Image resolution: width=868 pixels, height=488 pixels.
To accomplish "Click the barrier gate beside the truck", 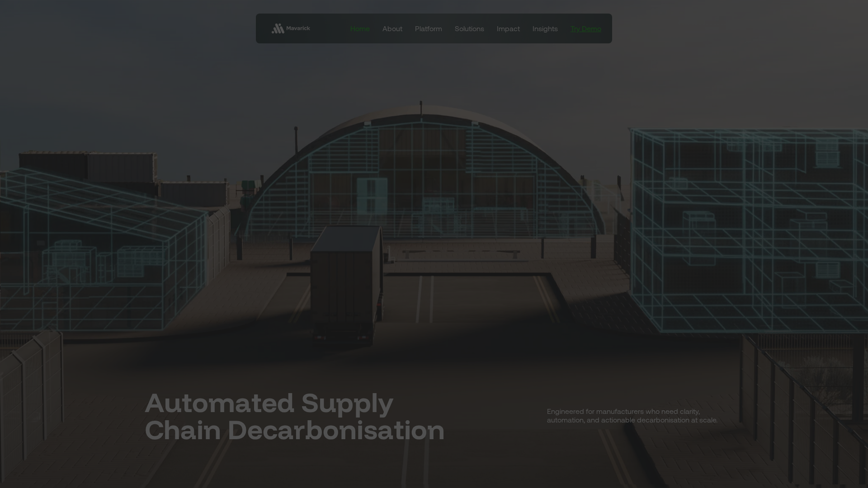I will (461, 252).
